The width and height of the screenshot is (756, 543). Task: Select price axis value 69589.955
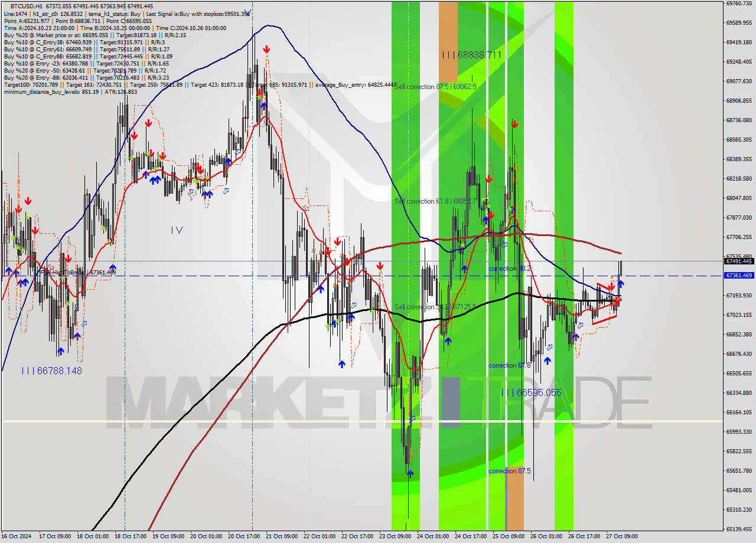738,22
